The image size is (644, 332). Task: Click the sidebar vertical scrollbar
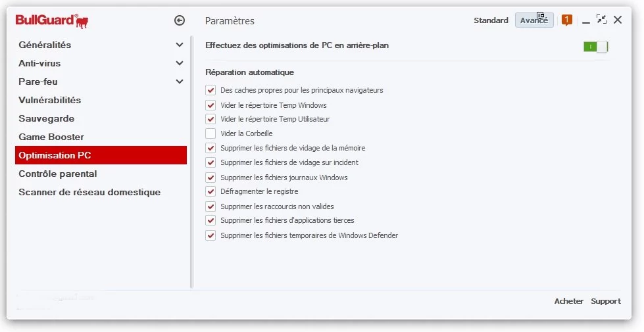click(x=191, y=162)
